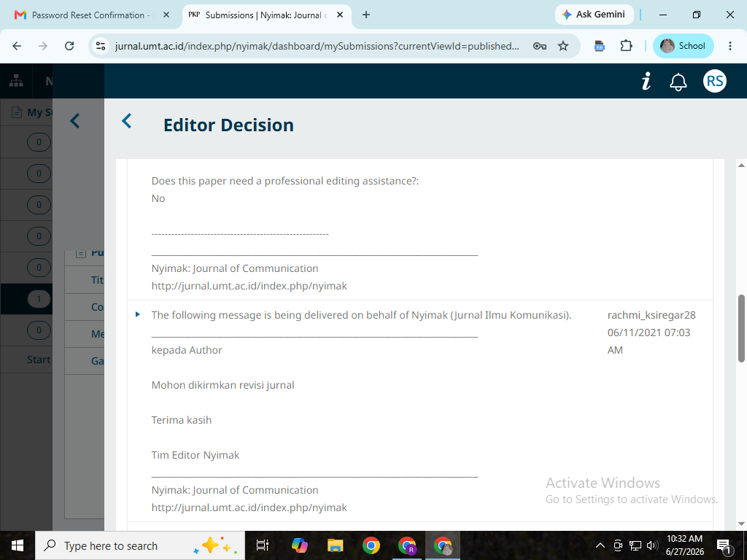Viewport: 747px width, 560px height.
Task: Show hidden system tray icons chevron
Action: [600, 545]
